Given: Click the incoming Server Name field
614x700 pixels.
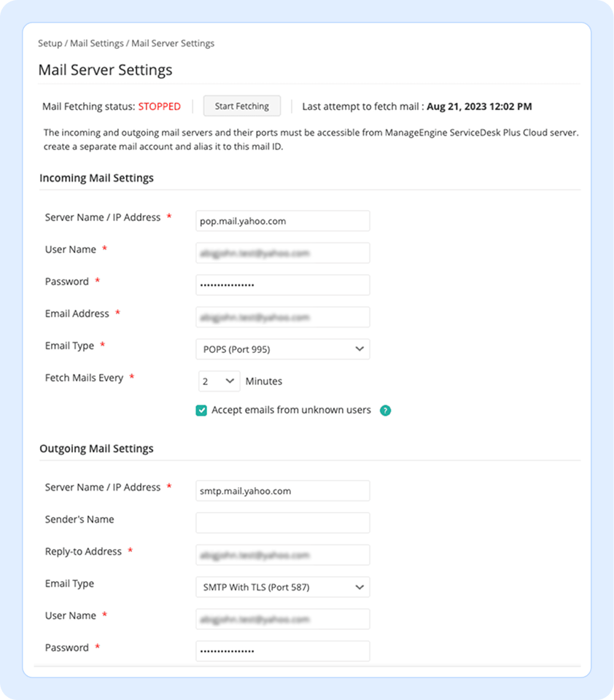Looking at the screenshot, I should [282, 220].
